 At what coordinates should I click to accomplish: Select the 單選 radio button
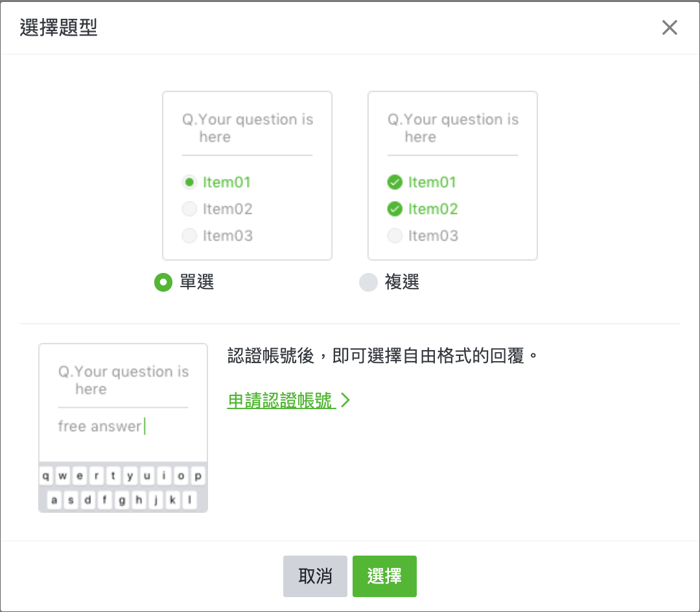(163, 283)
